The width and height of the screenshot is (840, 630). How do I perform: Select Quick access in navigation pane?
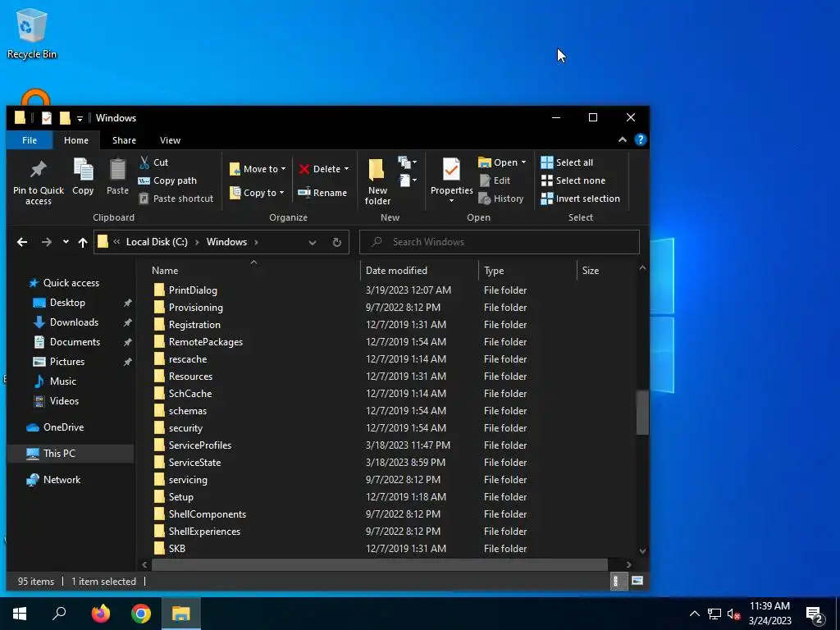[x=71, y=283]
